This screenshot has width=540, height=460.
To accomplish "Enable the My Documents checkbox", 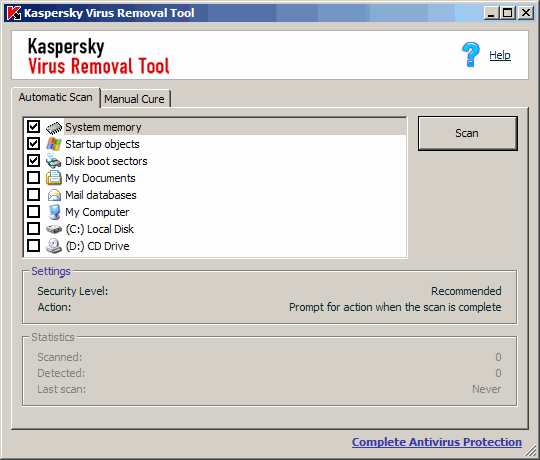I will point(33,178).
